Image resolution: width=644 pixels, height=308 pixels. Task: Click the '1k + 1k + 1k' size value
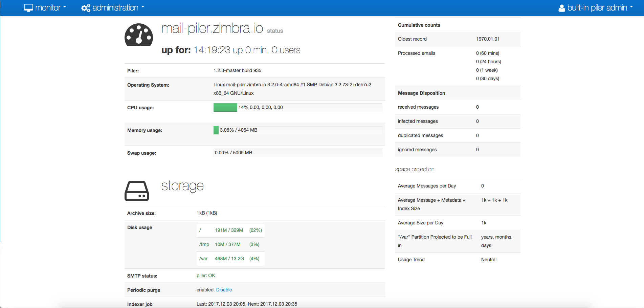coord(494,200)
